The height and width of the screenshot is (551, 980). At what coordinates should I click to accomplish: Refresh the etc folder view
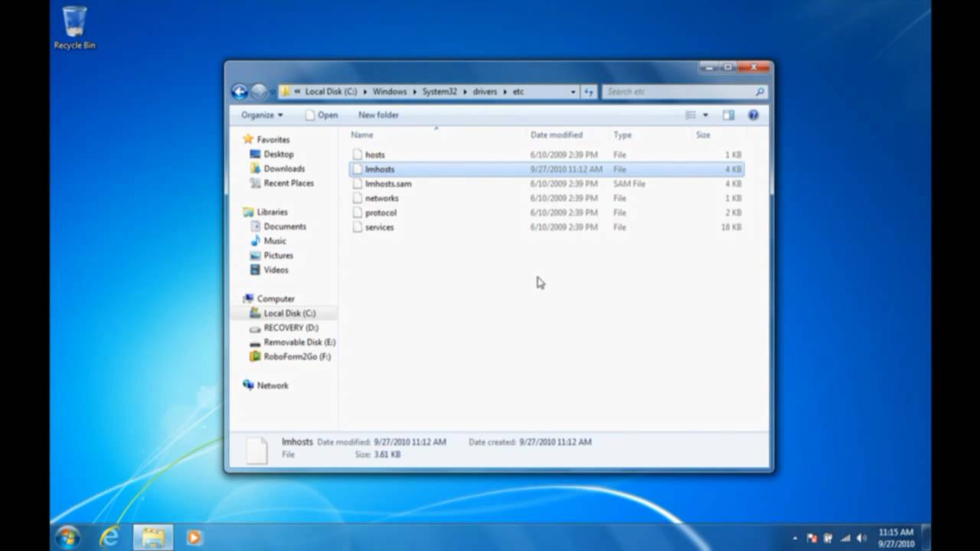[589, 92]
